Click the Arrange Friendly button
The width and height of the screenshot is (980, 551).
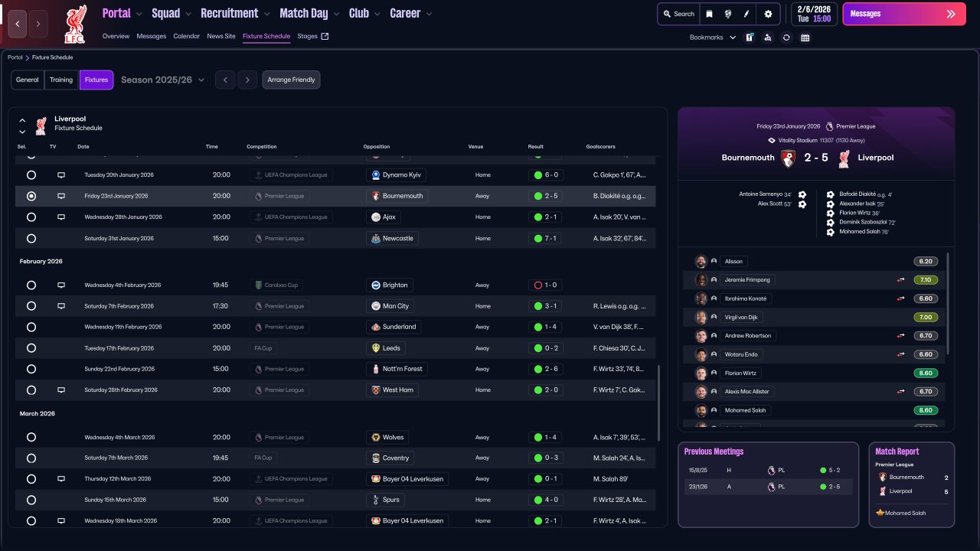pyautogui.click(x=291, y=80)
